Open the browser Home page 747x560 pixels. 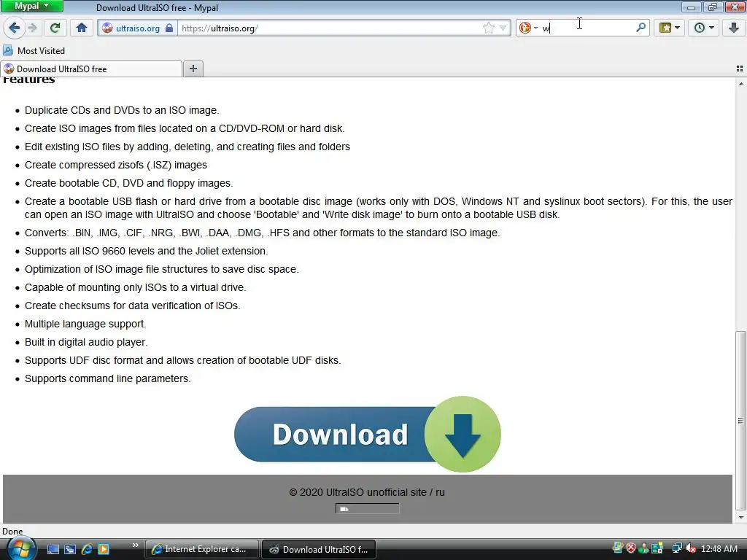pos(82,28)
